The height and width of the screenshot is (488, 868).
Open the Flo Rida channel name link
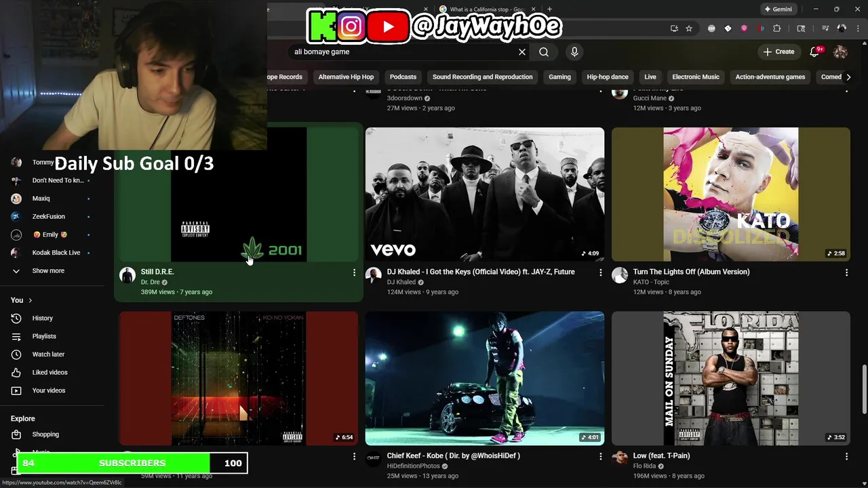[644, 466]
